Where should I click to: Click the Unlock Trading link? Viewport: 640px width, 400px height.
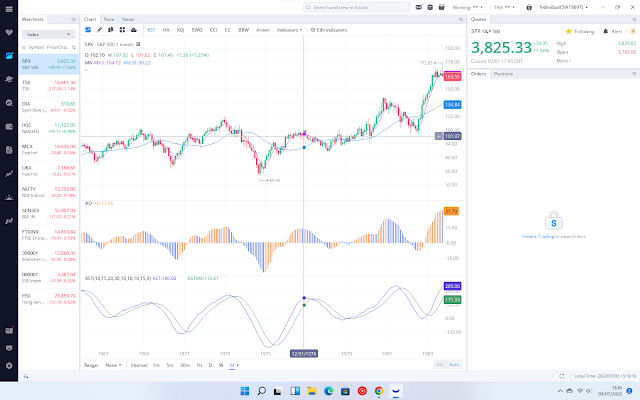538,236
